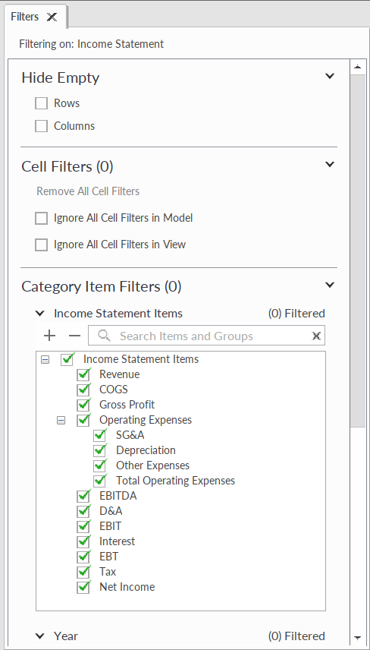Collapse the Category Item Filters section chevron

tap(329, 285)
